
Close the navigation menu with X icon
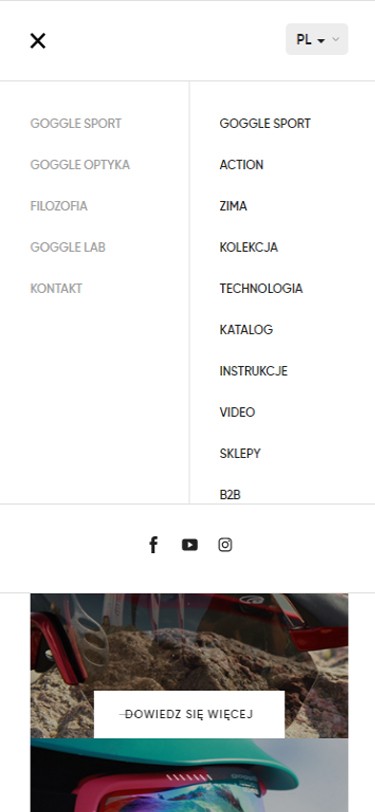(38, 40)
